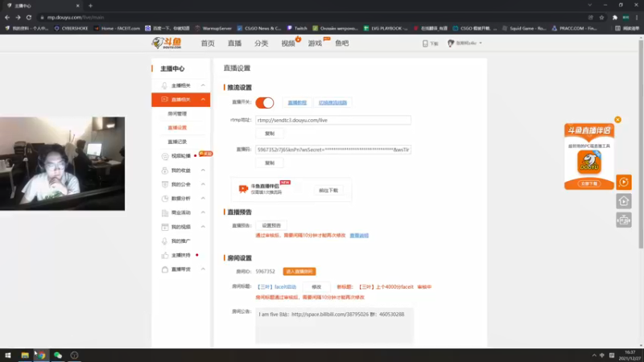Open the 分类 categories tab
The image size is (644, 362).
(x=261, y=43)
